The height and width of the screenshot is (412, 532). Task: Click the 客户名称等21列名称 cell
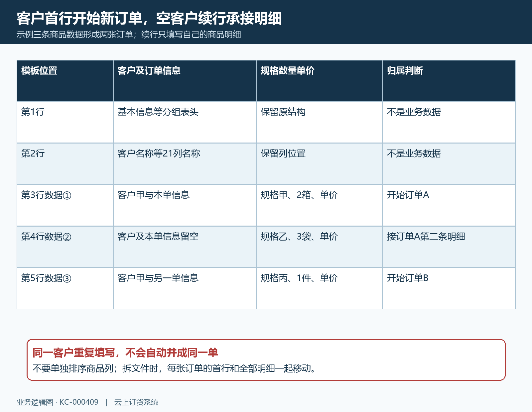[x=185, y=164]
